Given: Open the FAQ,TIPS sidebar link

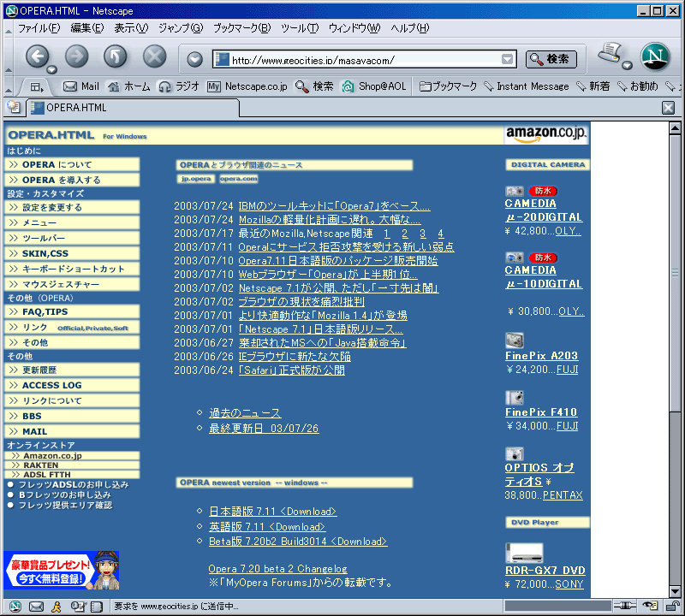Looking at the screenshot, I should (x=72, y=311).
